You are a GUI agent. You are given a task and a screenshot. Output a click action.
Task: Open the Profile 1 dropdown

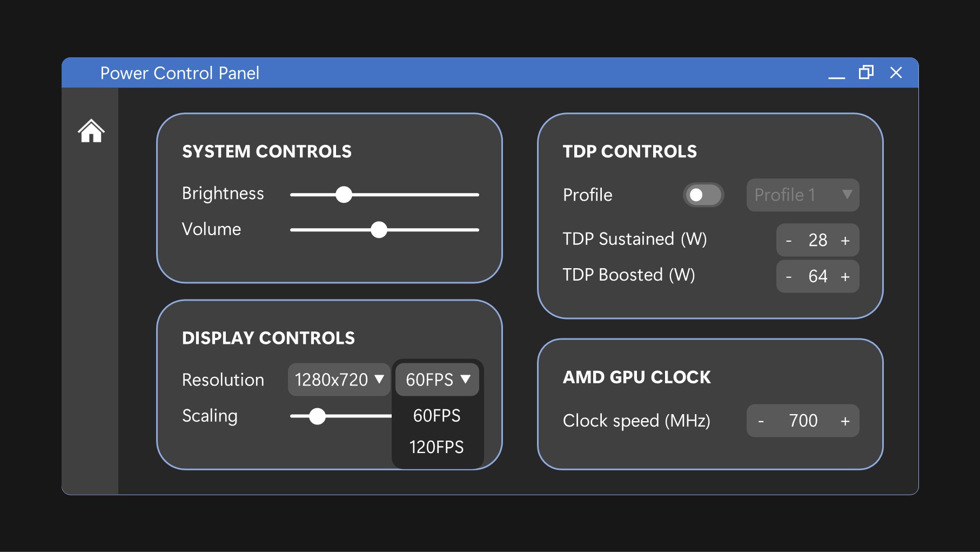coord(802,195)
